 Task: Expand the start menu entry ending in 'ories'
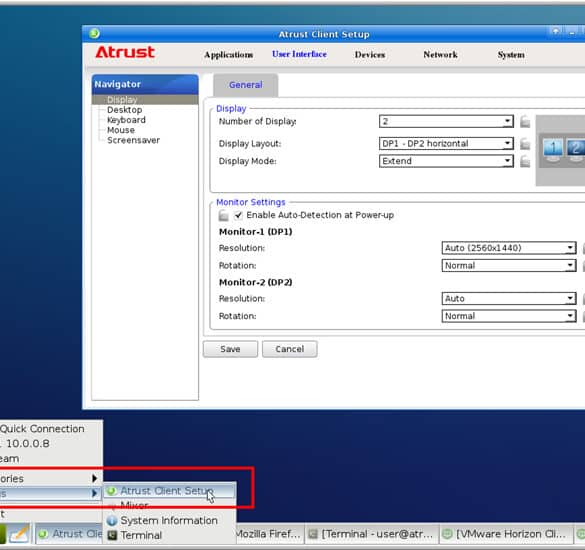point(51,478)
